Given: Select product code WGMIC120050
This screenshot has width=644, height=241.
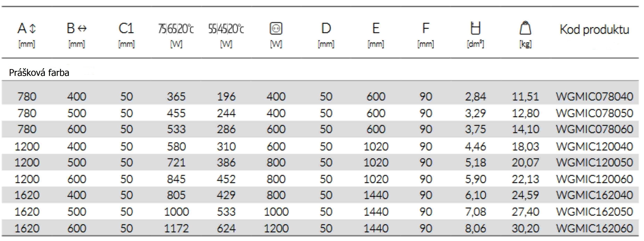Looking at the screenshot, I should click(x=594, y=162).
